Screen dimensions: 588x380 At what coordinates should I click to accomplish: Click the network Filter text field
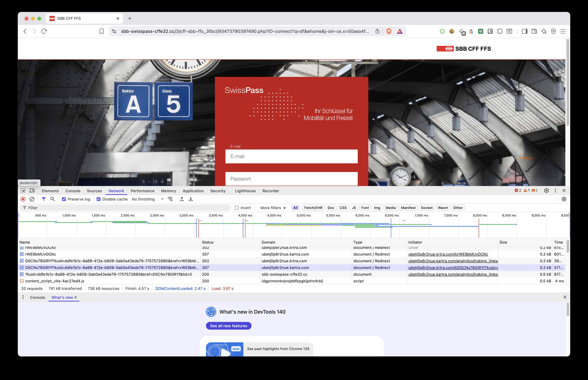point(125,208)
